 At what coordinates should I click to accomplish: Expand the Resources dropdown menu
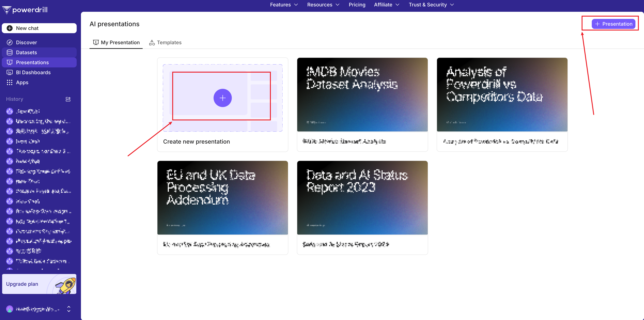(x=323, y=5)
